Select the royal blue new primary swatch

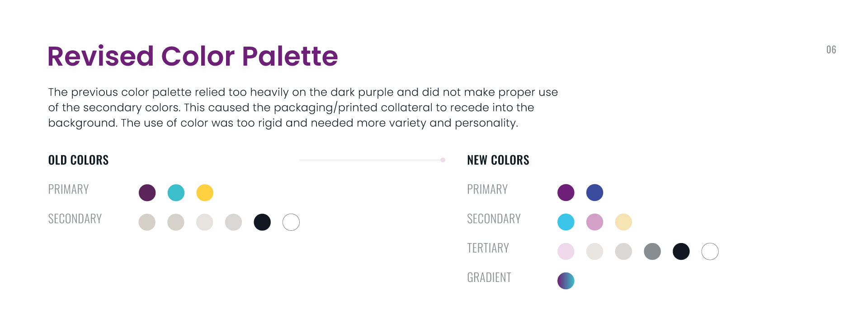coord(594,192)
